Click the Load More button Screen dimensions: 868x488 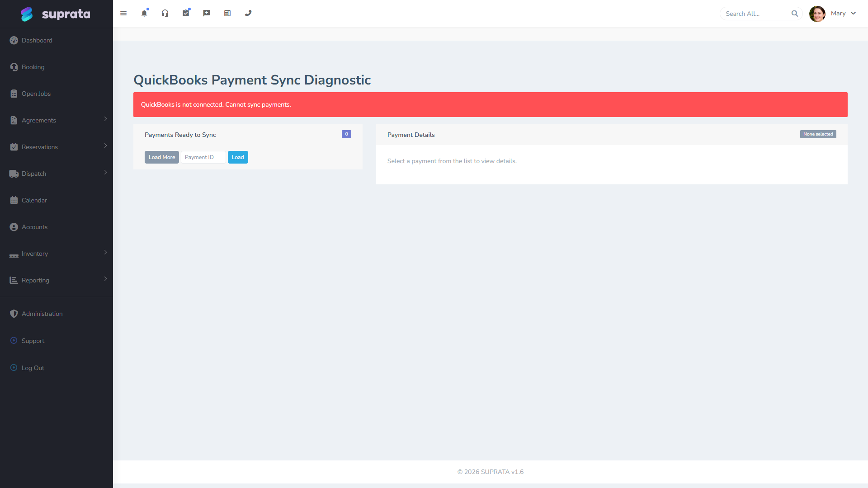point(162,157)
